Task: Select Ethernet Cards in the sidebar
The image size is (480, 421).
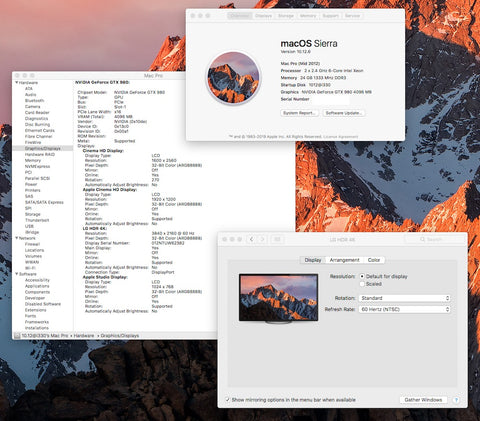Action: [x=40, y=130]
